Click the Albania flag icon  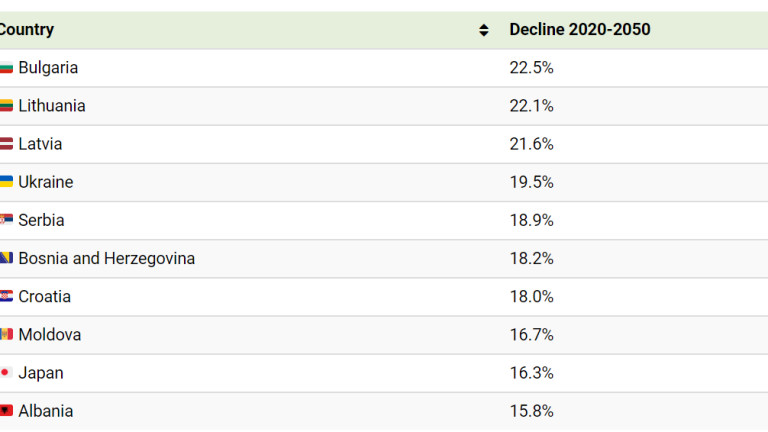click(6, 411)
